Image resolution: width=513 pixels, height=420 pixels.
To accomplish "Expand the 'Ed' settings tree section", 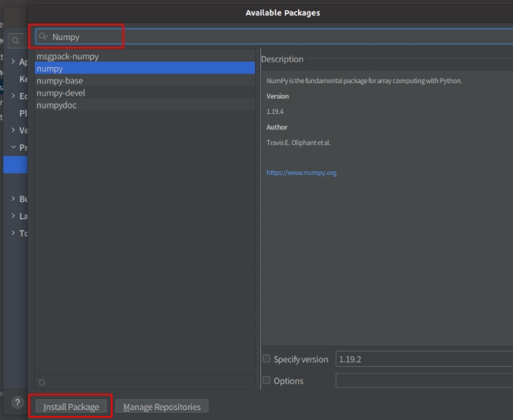I will [x=13, y=96].
